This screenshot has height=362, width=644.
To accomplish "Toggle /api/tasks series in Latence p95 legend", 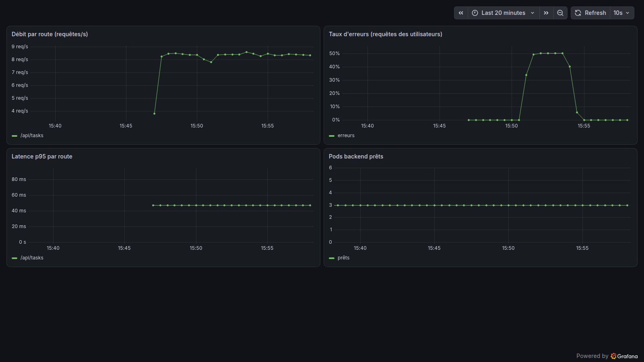I will (x=32, y=258).
